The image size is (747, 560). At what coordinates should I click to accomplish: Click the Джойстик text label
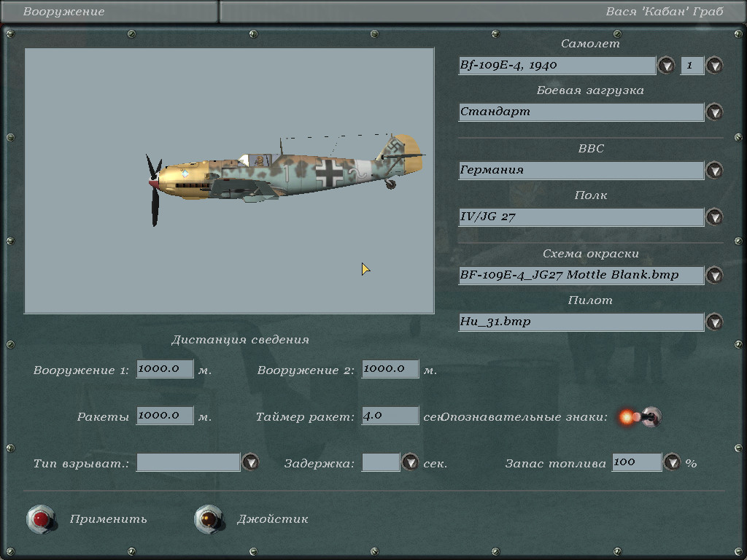(272, 519)
